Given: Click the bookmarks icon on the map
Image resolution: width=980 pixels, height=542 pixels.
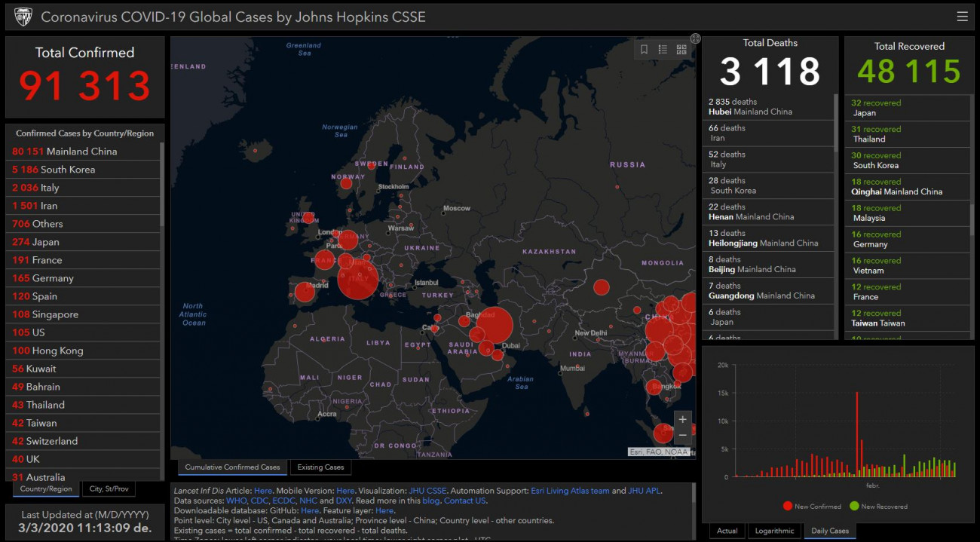Looking at the screenshot, I should (x=645, y=50).
